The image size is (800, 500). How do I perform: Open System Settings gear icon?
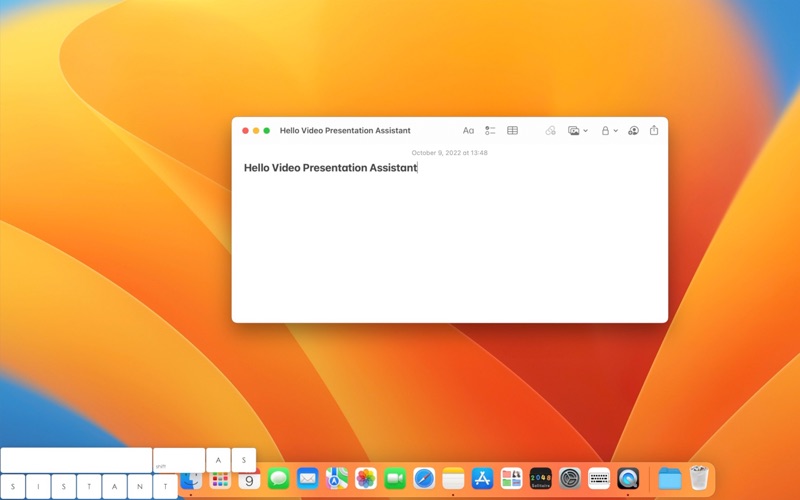[x=569, y=479]
